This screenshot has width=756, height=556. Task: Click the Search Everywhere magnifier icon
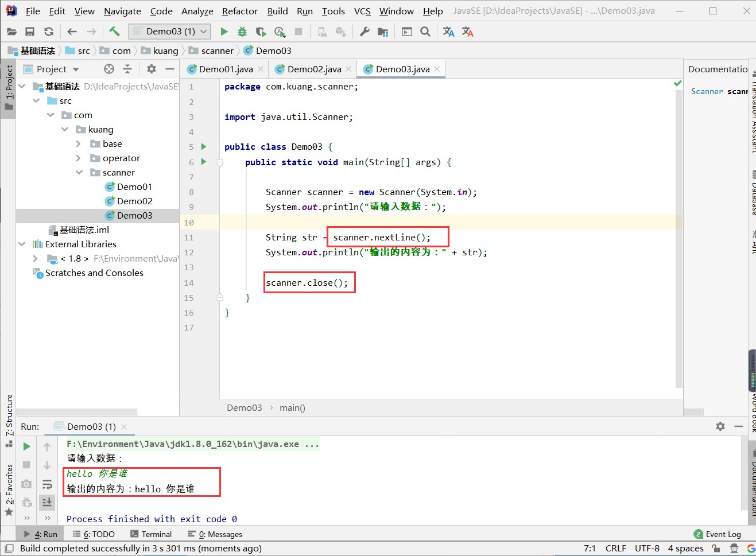coord(425,32)
